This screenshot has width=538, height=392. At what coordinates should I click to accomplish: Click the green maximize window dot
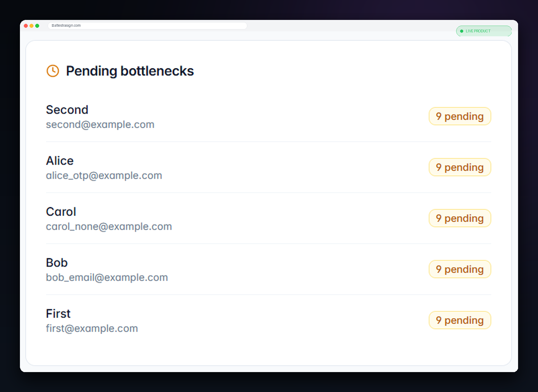(37, 26)
